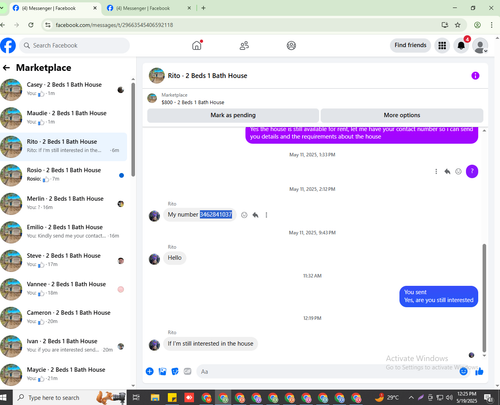Open the profile circle icon in top navigation
500x405 pixels.
tap(291, 45)
